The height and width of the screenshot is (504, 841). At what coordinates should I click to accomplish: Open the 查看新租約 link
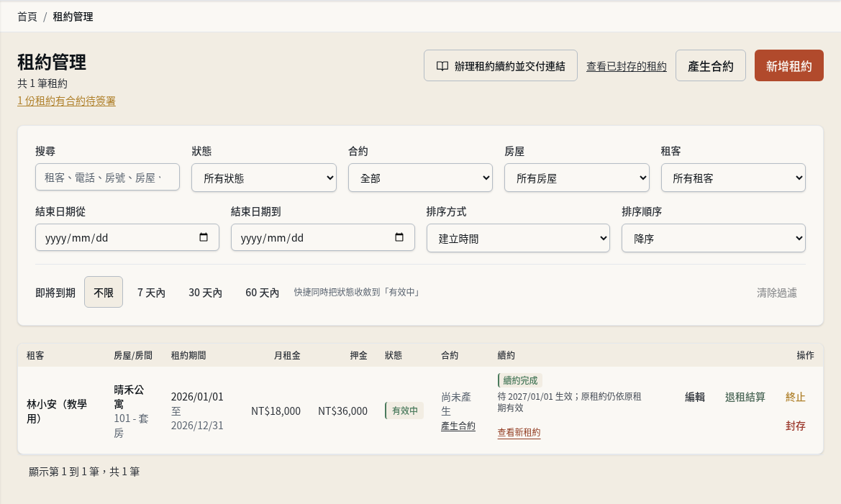pos(519,432)
